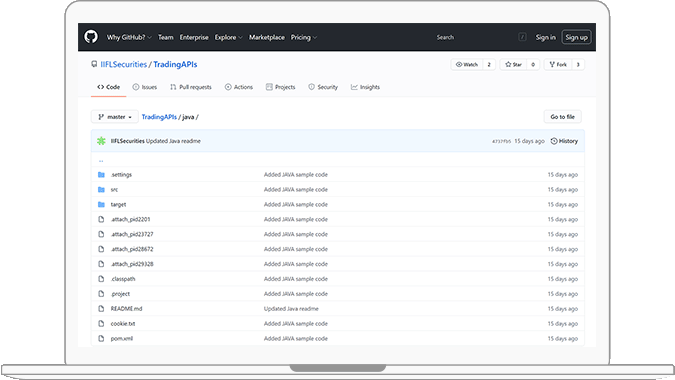
Task: Open the Updated Java readme commit message
Action: (x=173, y=141)
